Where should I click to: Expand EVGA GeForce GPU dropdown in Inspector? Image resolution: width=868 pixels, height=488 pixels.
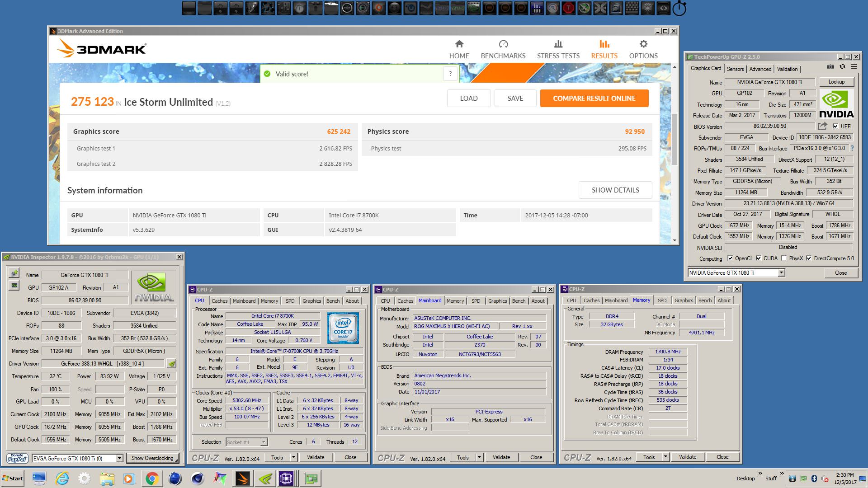pyautogui.click(x=119, y=458)
